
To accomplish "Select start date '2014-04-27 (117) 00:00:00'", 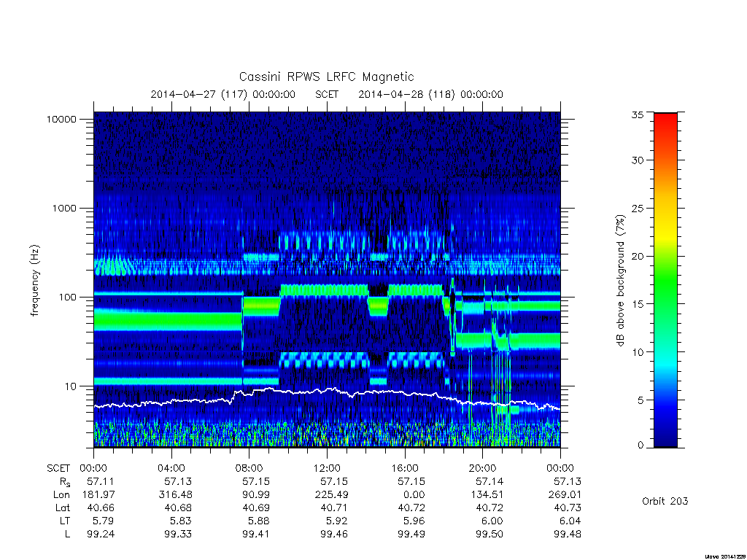I will click(x=223, y=94).
